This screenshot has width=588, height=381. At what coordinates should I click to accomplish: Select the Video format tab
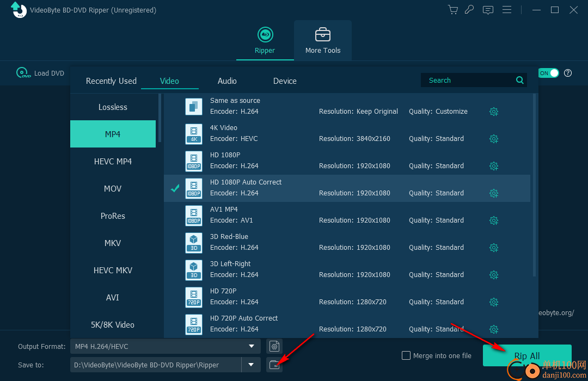pyautogui.click(x=169, y=81)
